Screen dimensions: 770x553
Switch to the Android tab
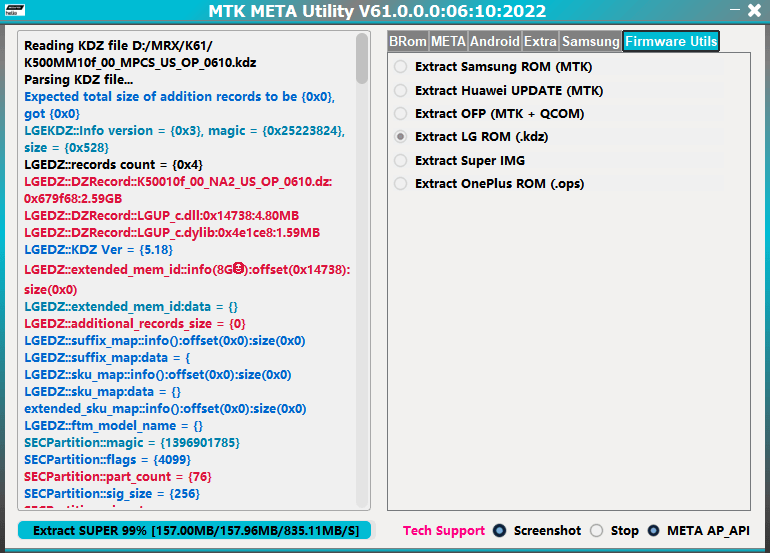(495, 41)
